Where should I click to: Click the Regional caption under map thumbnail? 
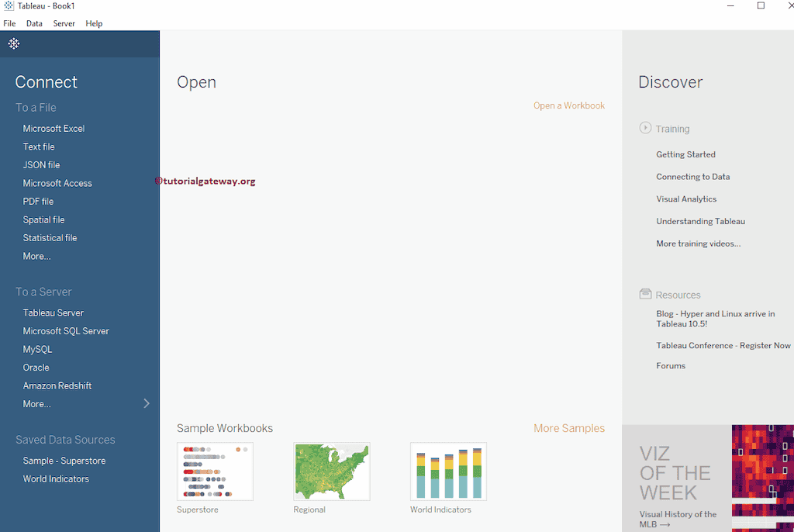309,510
